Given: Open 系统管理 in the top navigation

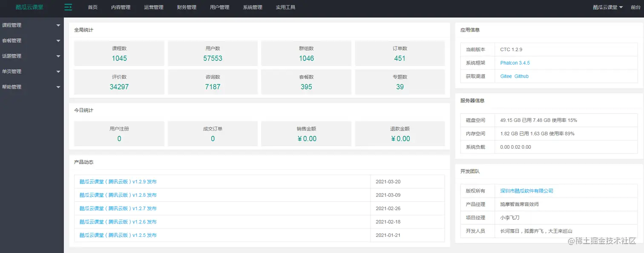Looking at the screenshot, I should [x=253, y=7].
